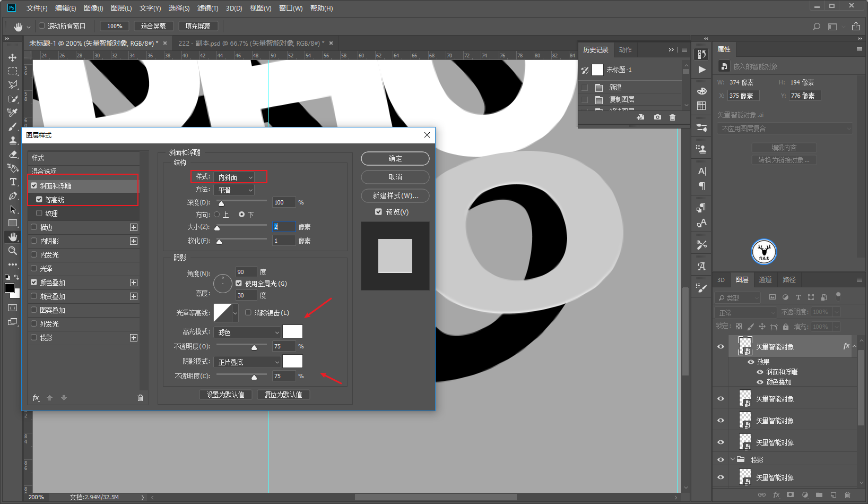Create new snapshot camera icon in History
The height and width of the screenshot is (504, 868).
click(657, 117)
